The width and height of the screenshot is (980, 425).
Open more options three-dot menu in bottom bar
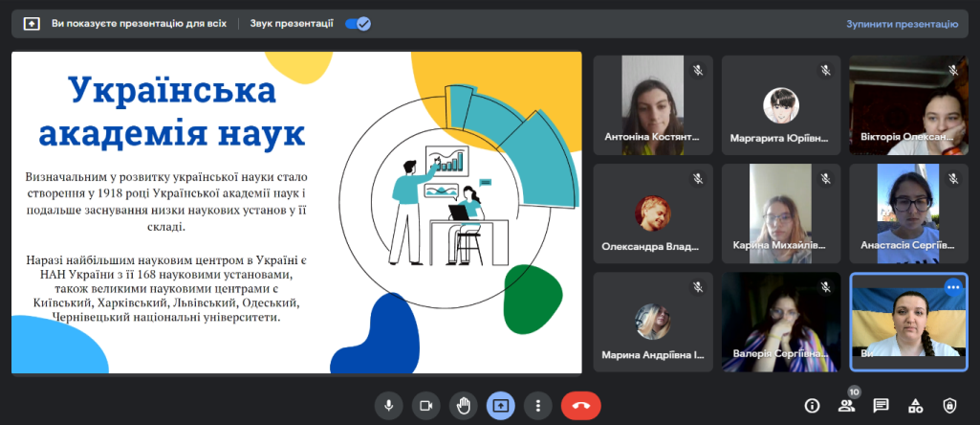click(x=538, y=405)
